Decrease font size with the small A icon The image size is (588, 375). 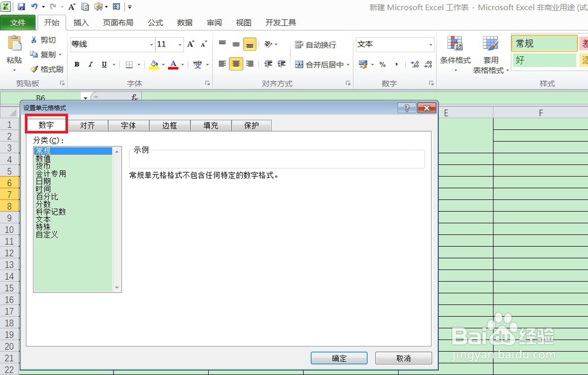pos(203,44)
